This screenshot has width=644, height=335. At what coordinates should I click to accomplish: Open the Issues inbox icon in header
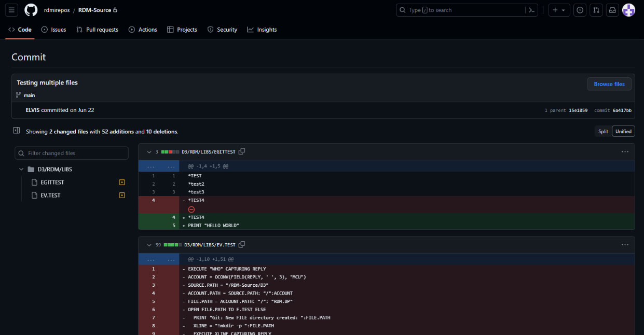pos(580,10)
